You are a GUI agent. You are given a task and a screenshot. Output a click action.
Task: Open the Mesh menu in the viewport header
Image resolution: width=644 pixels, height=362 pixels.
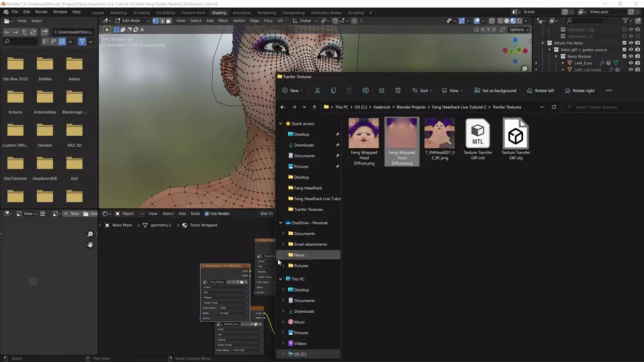[223, 21]
